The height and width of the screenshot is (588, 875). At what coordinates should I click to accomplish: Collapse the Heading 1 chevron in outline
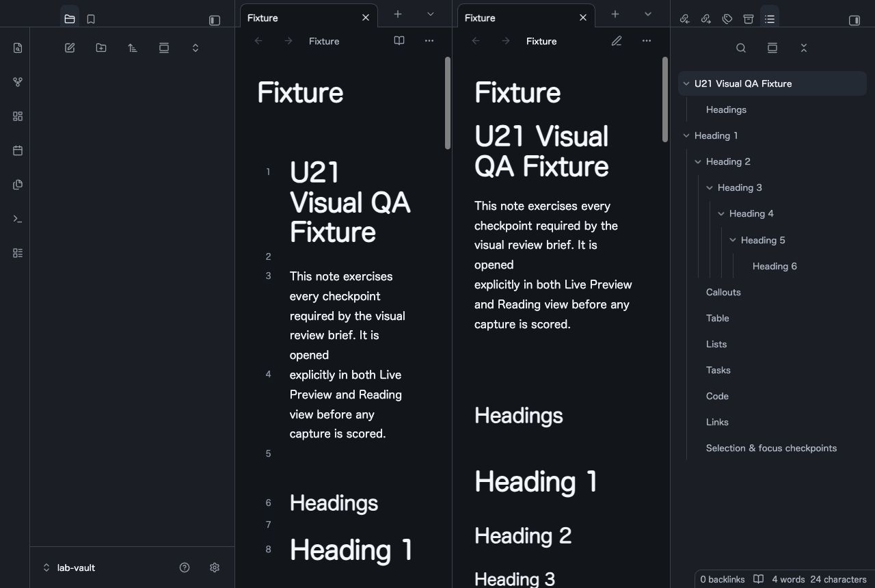[686, 135]
